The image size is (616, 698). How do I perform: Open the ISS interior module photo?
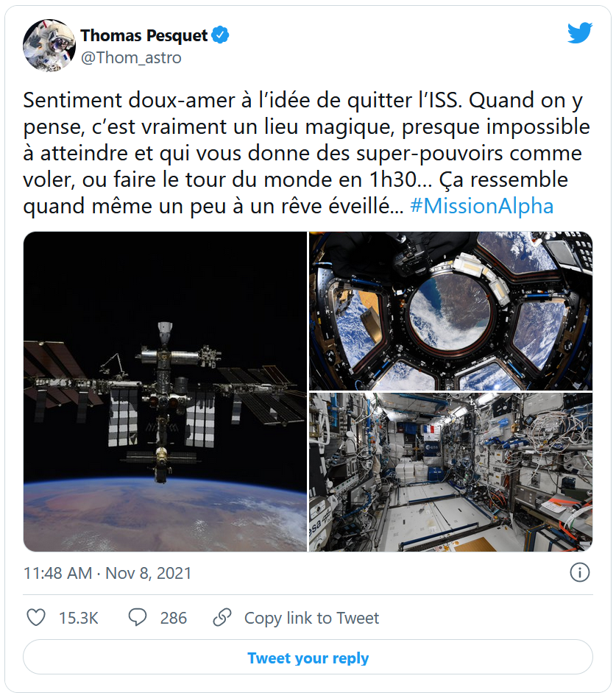pos(450,471)
